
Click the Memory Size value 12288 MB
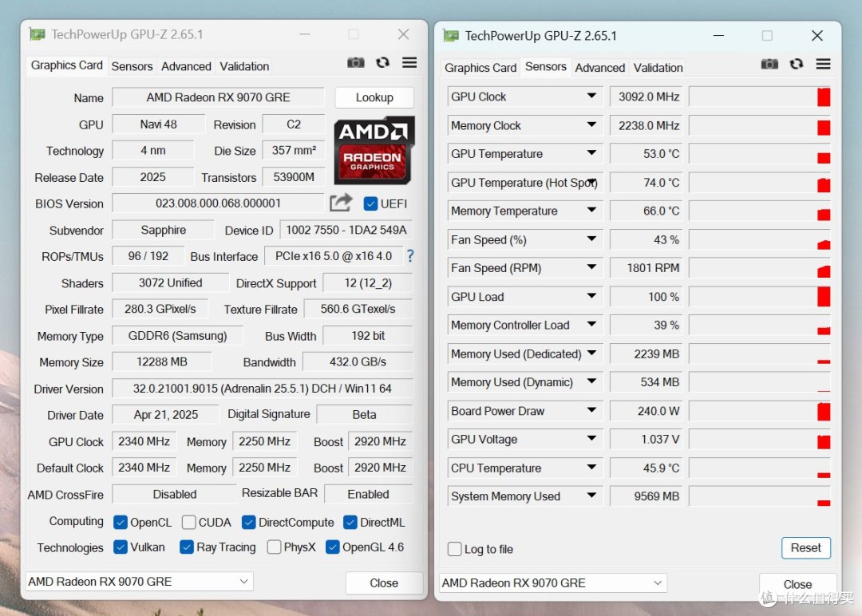tap(161, 362)
